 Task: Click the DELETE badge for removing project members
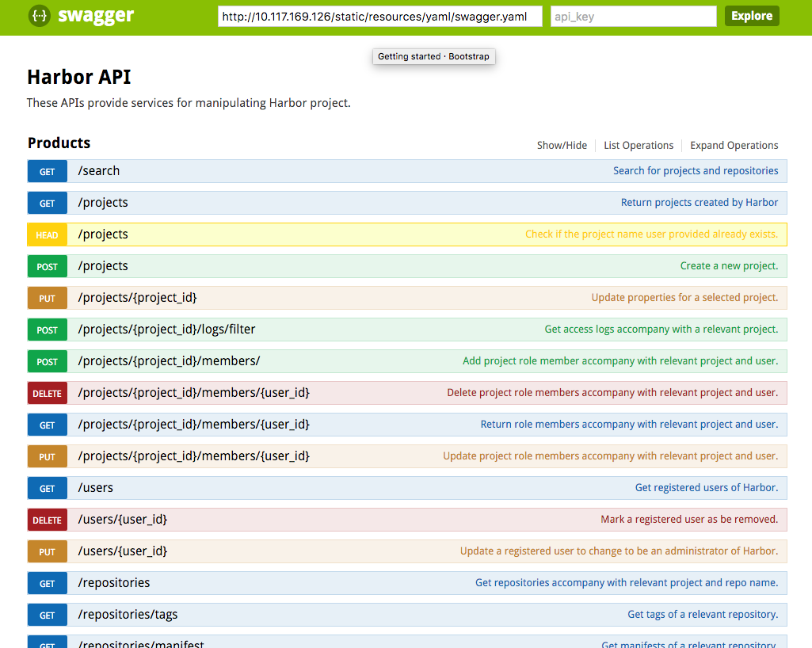tap(47, 393)
